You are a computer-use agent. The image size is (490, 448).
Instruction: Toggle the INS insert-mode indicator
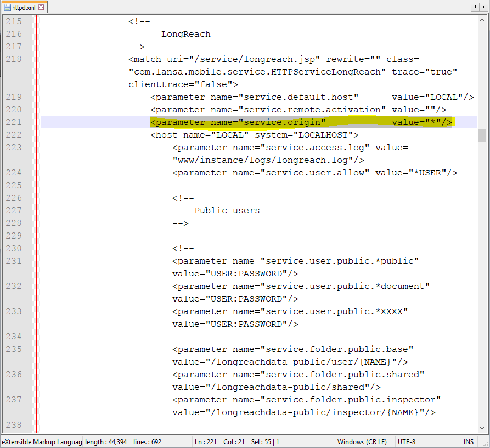[x=469, y=441]
